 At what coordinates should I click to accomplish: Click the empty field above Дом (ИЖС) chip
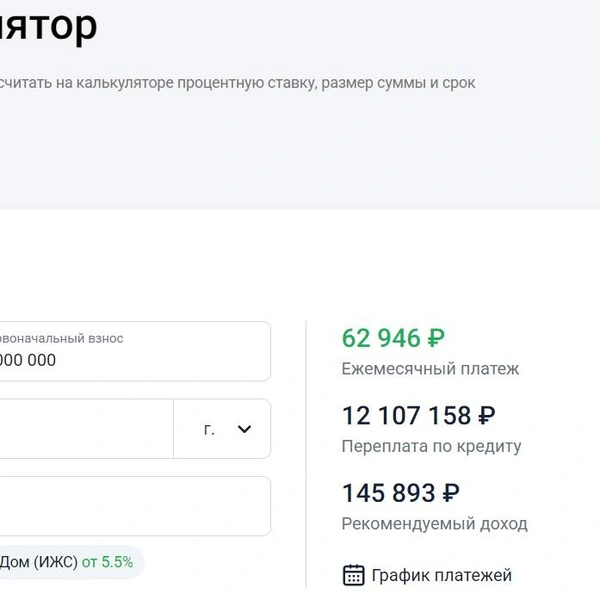tap(135, 506)
